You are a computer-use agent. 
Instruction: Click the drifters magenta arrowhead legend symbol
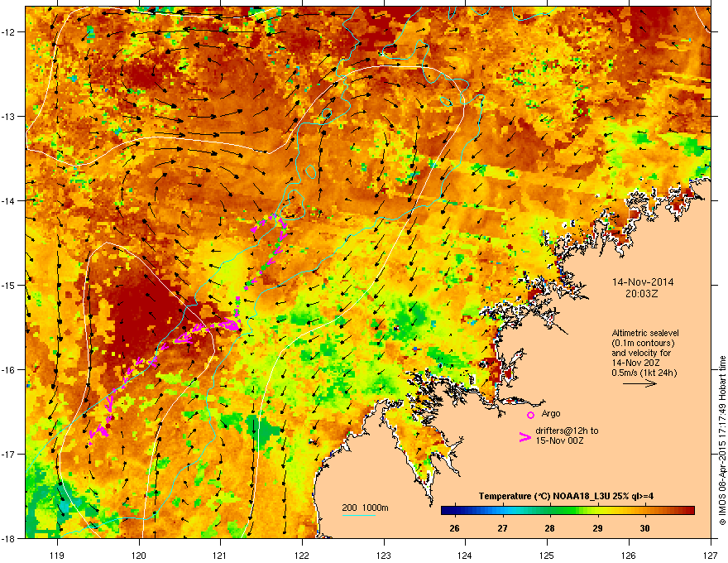click(x=525, y=436)
